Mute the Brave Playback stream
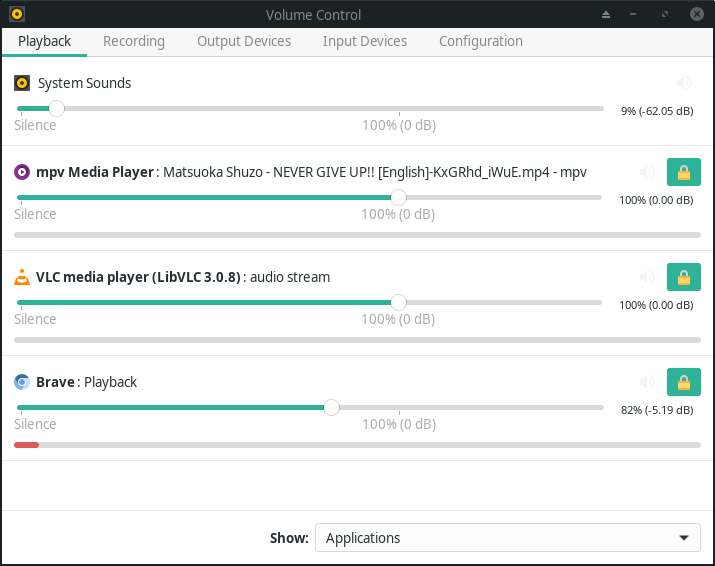 pos(647,382)
